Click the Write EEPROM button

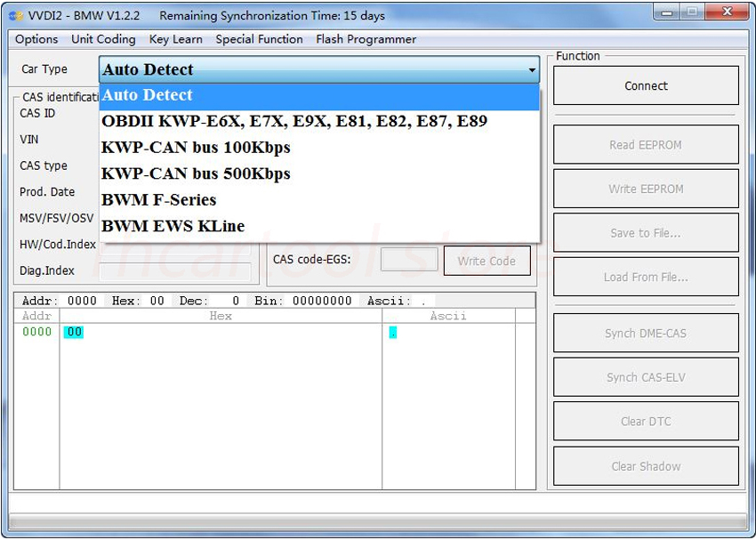point(646,189)
